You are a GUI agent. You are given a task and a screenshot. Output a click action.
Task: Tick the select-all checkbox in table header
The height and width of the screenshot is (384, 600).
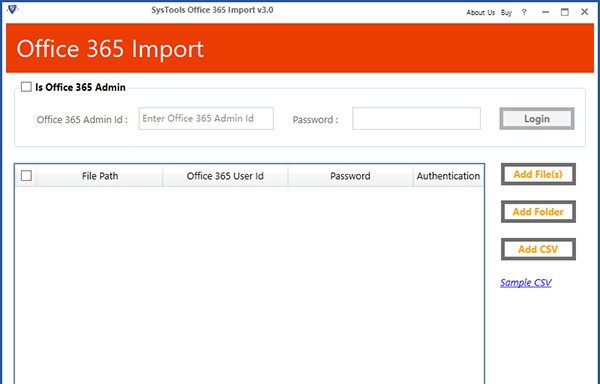[26, 176]
